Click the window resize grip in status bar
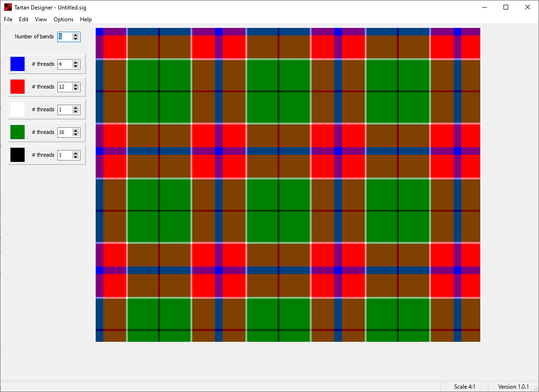Screen dimensions: 539x392 [x=536, y=389]
